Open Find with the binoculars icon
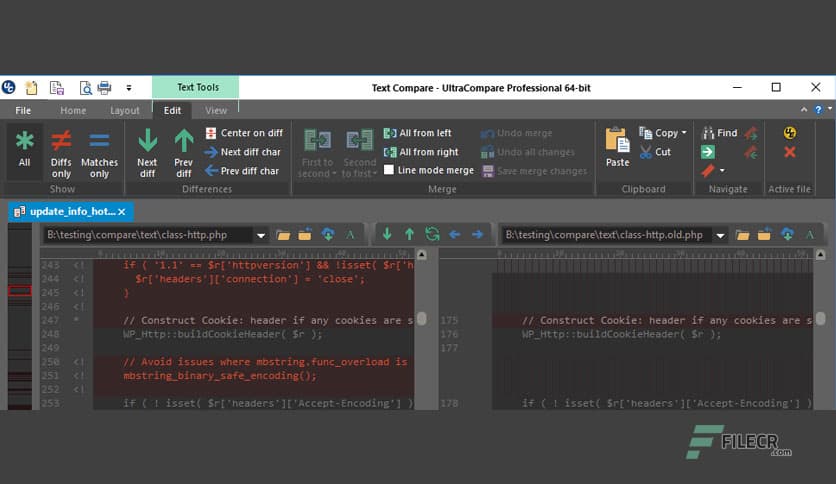Screen dimensions: 836x484 [720, 133]
